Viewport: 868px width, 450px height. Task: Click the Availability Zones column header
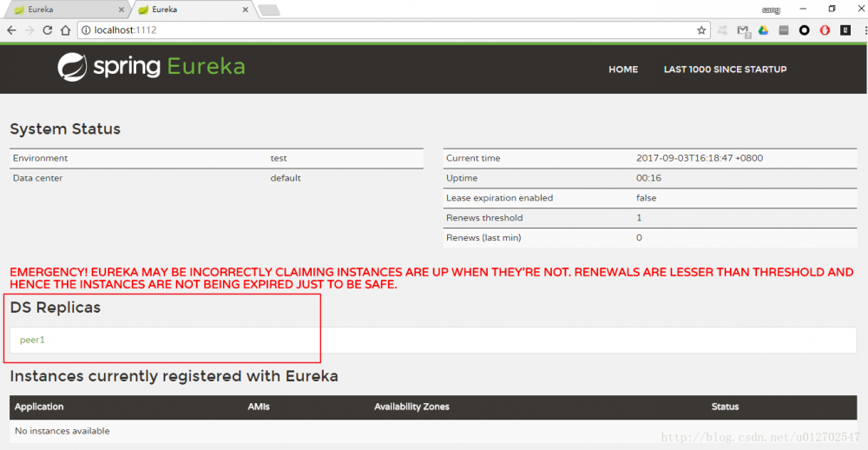[411, 407]
